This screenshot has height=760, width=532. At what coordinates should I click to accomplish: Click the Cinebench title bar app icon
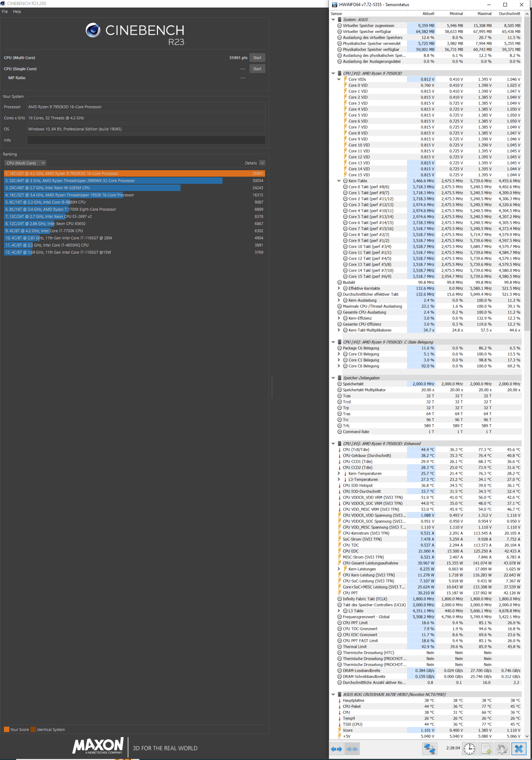[x=3, y=3]
